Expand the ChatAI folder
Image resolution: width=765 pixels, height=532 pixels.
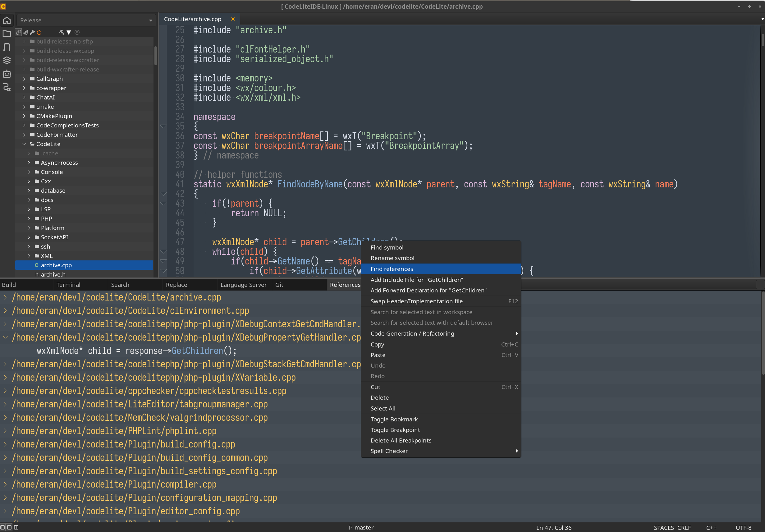pos(24,97)
